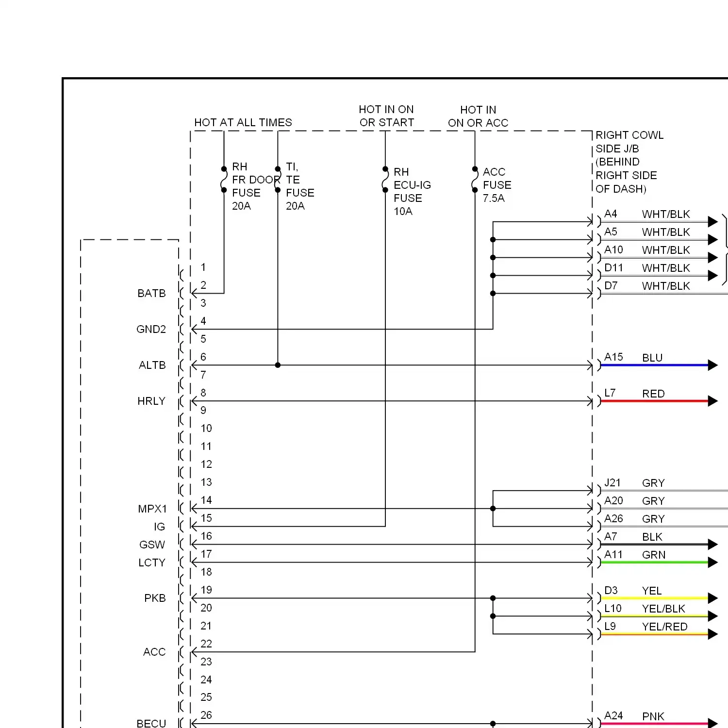728x728 pixels.
Task: Click pin number 26
Action: tap(206, 715)
